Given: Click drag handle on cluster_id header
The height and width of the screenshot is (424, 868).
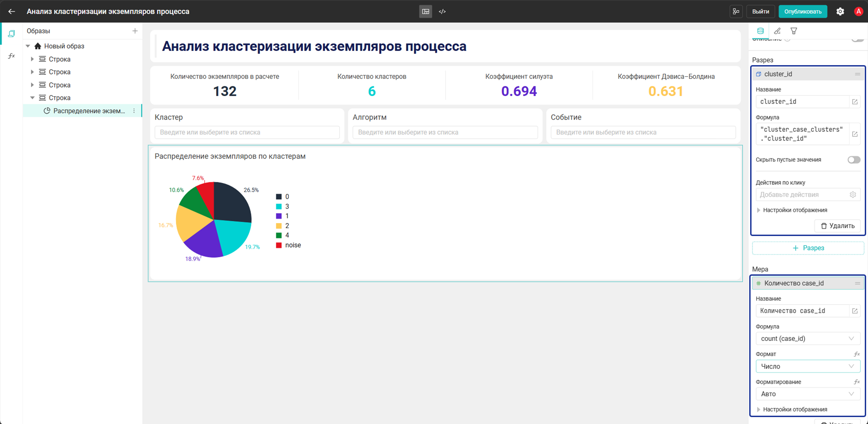Looking at the screenshot, I should click(857, 74).
